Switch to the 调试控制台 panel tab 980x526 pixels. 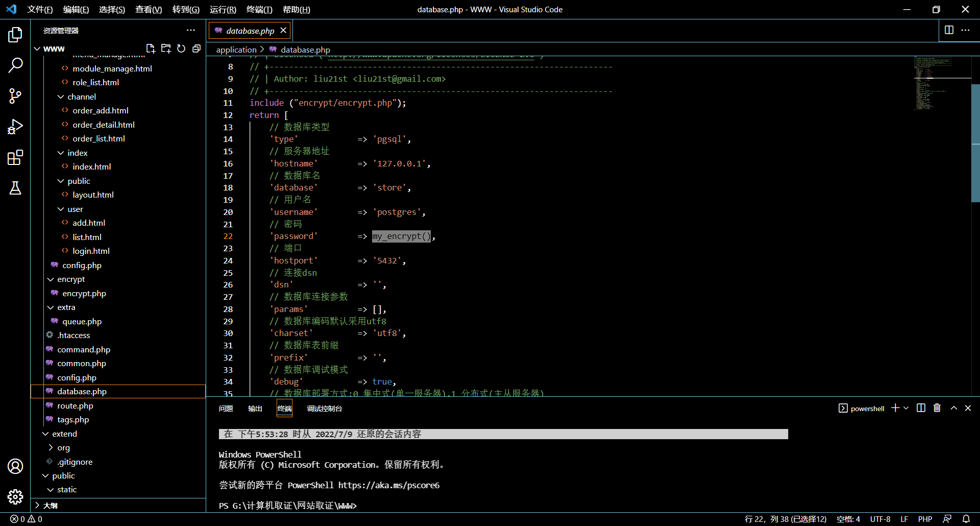[324, 408]
